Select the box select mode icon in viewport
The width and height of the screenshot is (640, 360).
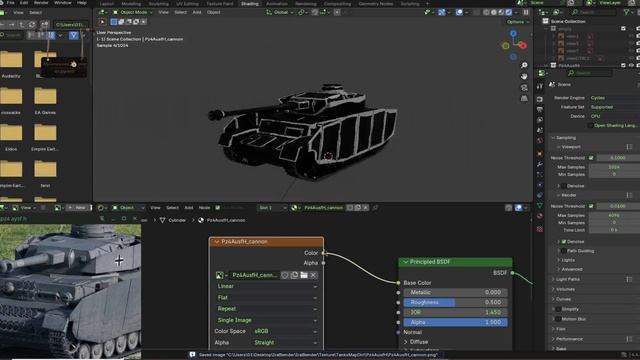point(114,22)
